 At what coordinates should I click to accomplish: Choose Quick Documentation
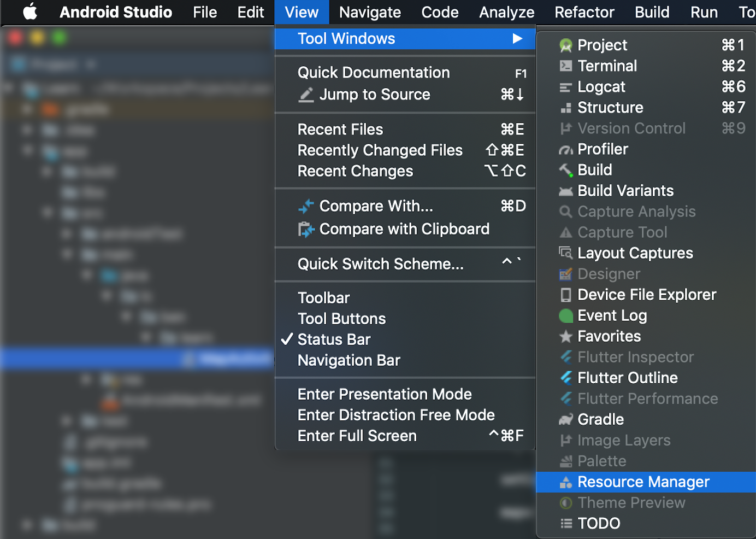tap(405, 73)
